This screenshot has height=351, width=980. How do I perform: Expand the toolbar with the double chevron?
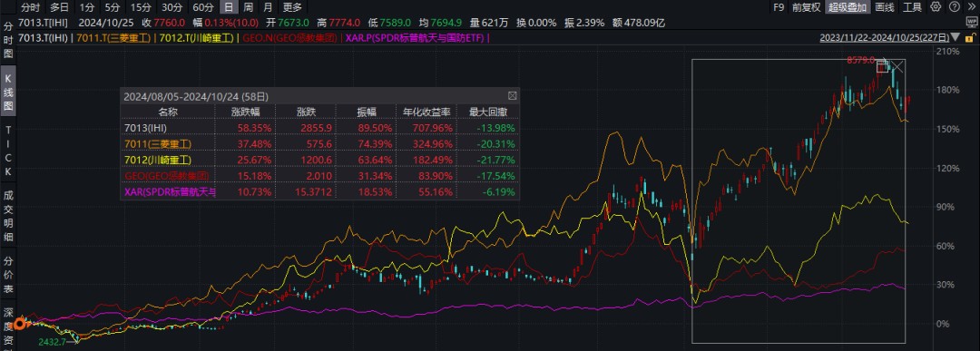tap(971, 7)
